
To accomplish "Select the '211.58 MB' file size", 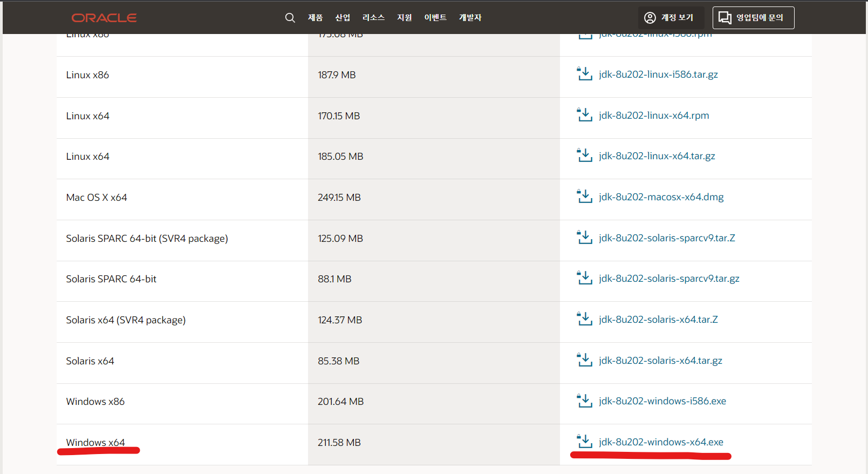I will (339, 443).
